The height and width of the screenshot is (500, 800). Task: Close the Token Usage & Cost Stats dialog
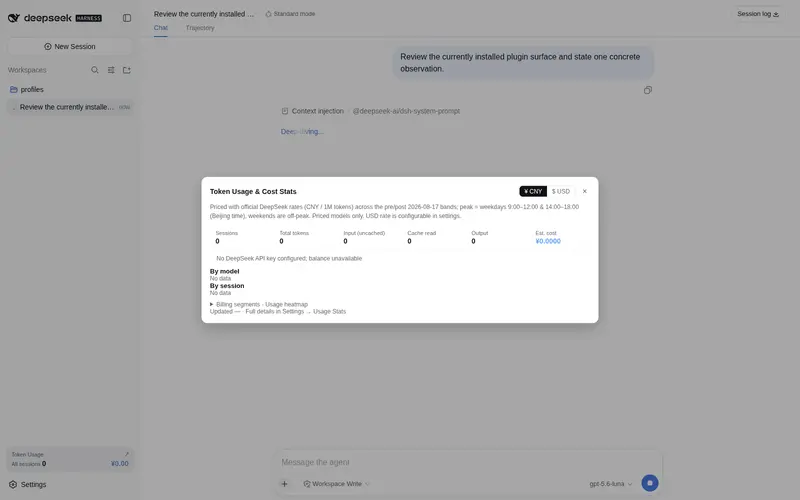(x=585, y=191)
